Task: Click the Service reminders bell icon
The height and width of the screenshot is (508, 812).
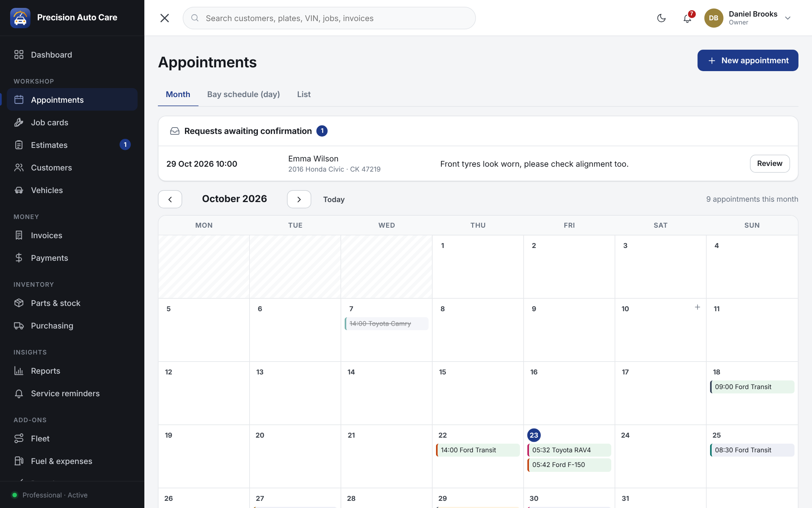Action: click(19, 394)
